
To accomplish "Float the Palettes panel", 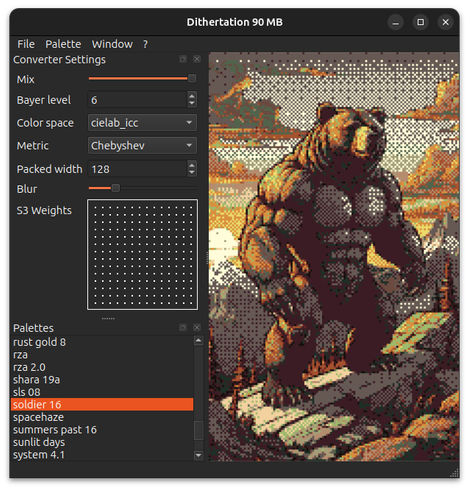I will pos(183,328).
